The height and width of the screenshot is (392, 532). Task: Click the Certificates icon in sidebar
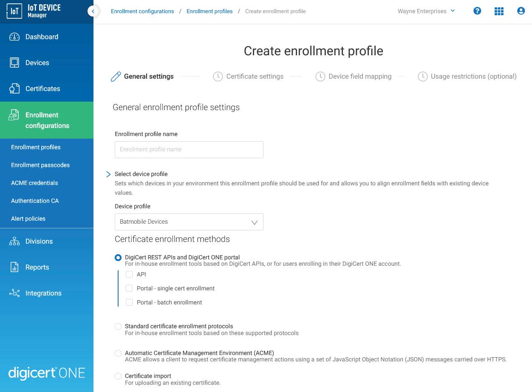pos(14,88)
